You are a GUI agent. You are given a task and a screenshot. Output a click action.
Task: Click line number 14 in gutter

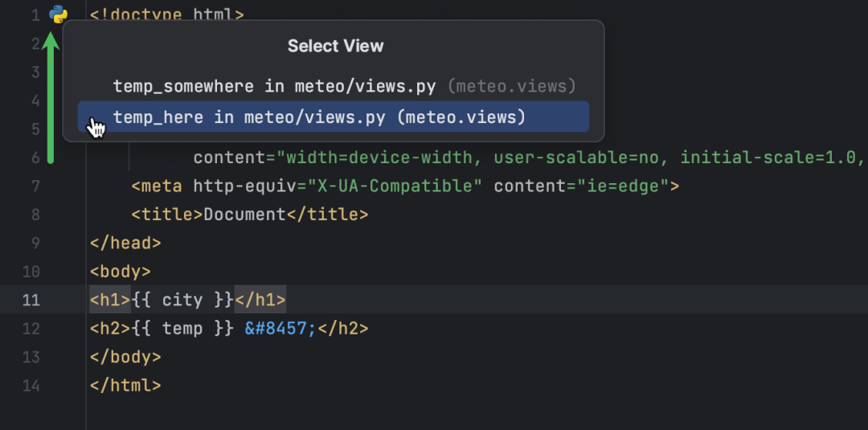pyautogui.click(x=31, y=386)
